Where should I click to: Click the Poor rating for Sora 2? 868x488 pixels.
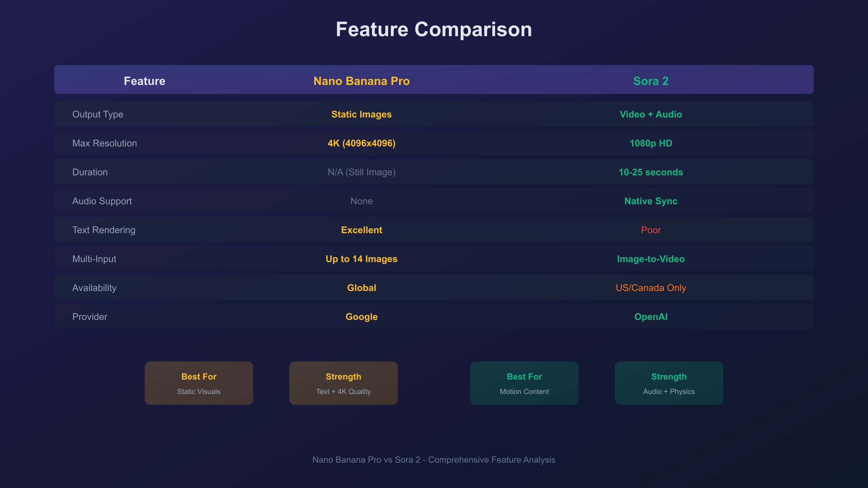tap(650, 230)
